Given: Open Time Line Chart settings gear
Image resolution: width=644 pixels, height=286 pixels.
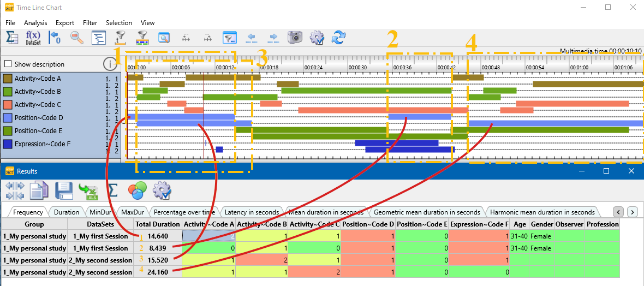Looking at the screenshot, I should pyautogui.click(x=317, y=38).
